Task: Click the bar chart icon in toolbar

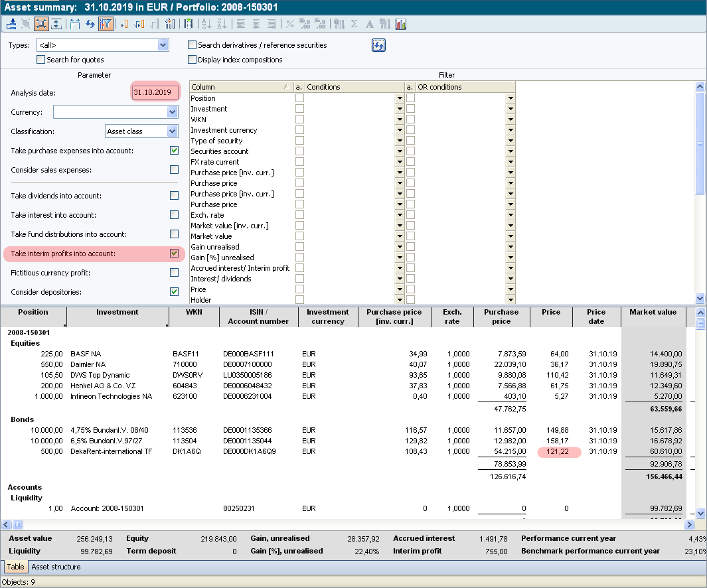Action: click(400, 24)
